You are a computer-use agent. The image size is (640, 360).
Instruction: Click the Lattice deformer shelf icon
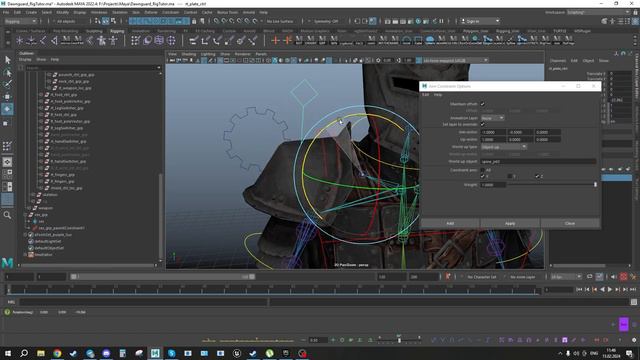[159, 40]
